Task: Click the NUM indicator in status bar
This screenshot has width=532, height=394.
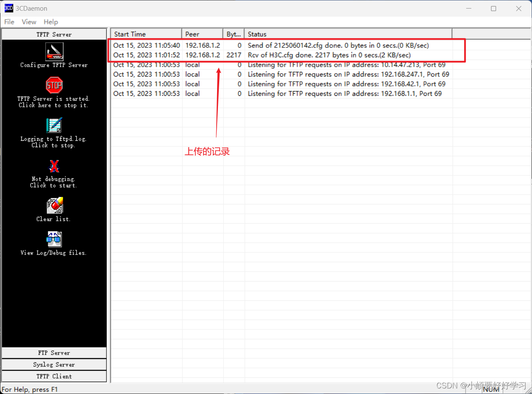Action: (x=491, y=389)
